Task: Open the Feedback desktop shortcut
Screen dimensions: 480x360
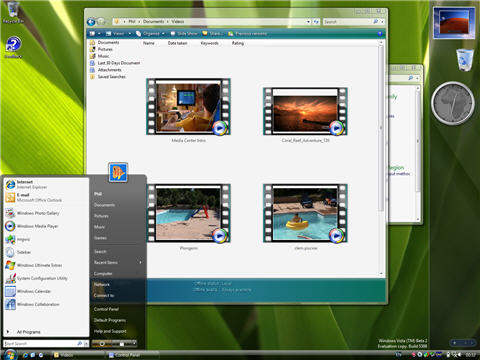Action: pyautogui.click(x=13, y=48)
